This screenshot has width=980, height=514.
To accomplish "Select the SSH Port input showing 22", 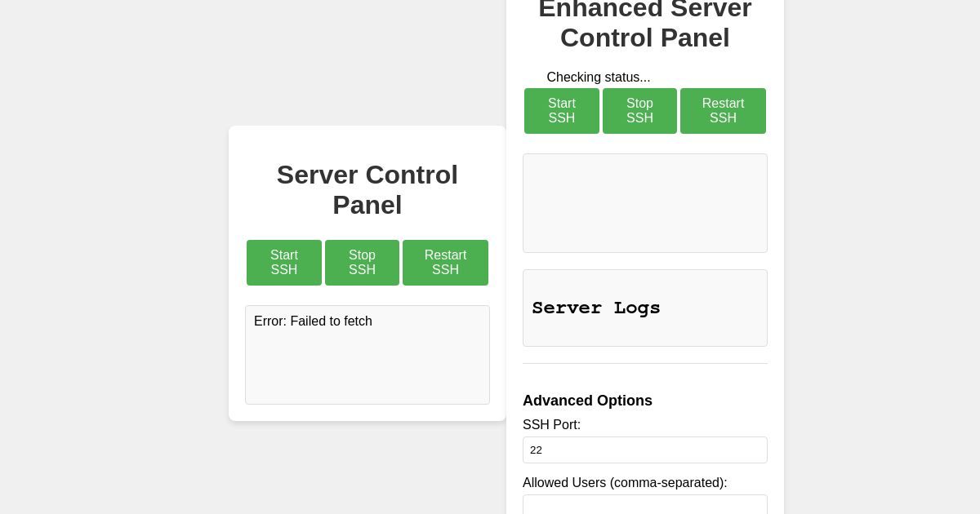I will click(x=645, y=450).
